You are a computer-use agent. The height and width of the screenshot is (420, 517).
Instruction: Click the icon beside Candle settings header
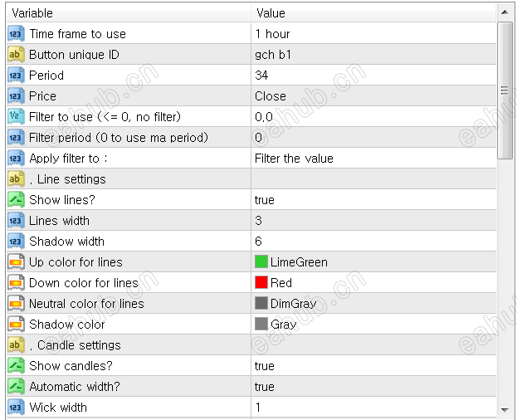[16, 345]
